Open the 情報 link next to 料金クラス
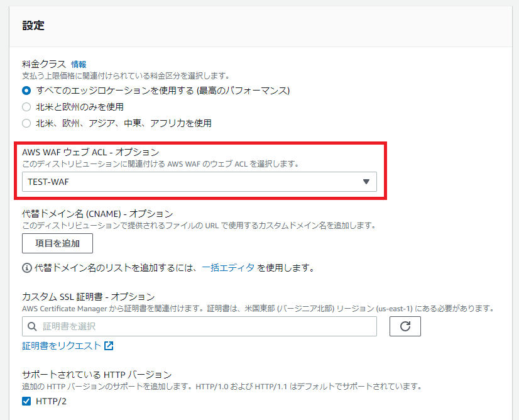The height and width of the screenshot is (420, 519). (x=79, y=64)
